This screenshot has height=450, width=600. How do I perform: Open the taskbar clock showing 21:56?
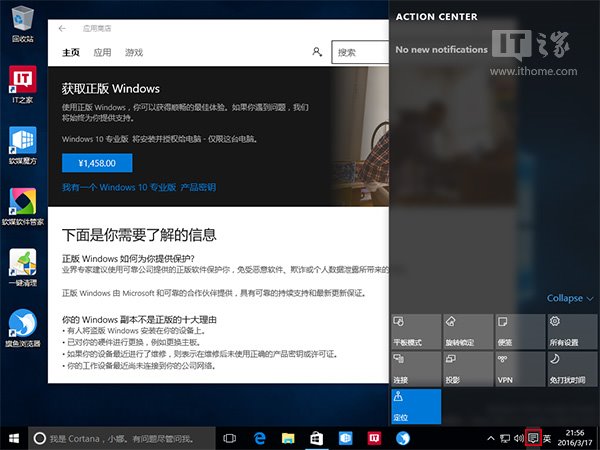[x=575, y=438]
